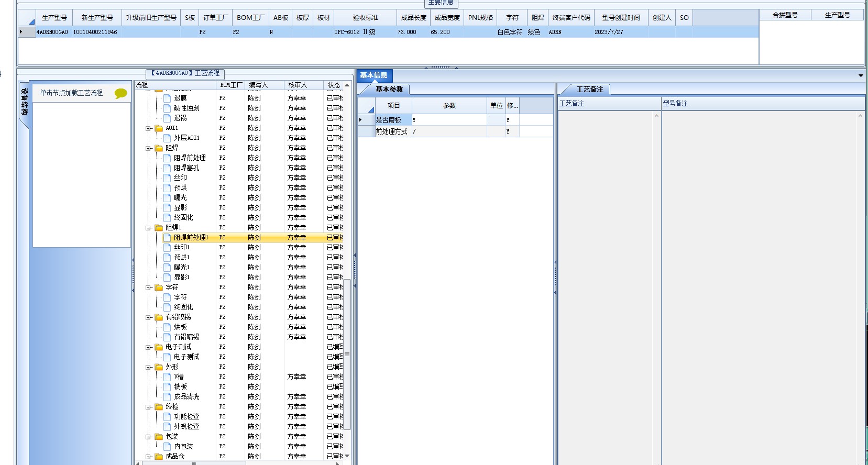The height and width of the screenshot is (465, 868).
Task: Click the folder icon beside 有铅喷锡 group
Action: (159, 317)
